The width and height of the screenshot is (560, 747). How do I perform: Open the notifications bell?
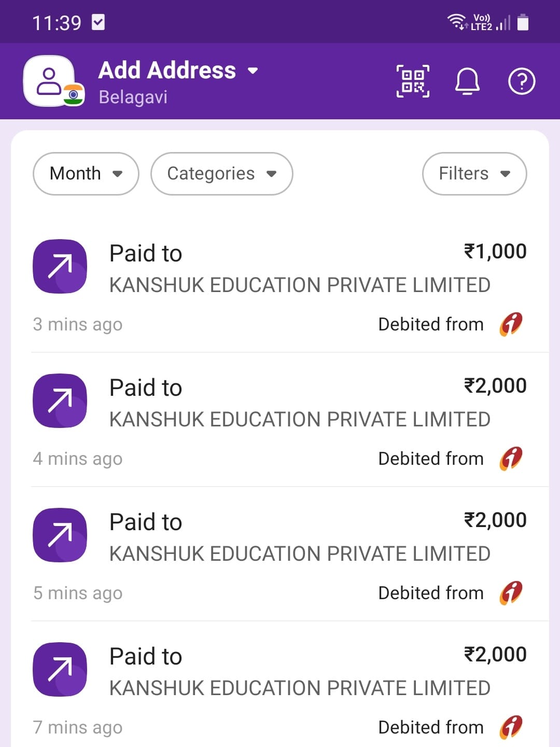(x=467, y=81)
